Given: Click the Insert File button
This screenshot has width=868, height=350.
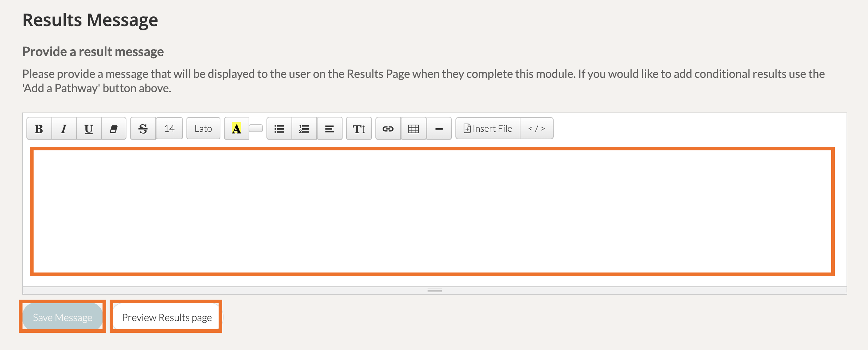Looking at the screenshot, I should click(488, 129).
